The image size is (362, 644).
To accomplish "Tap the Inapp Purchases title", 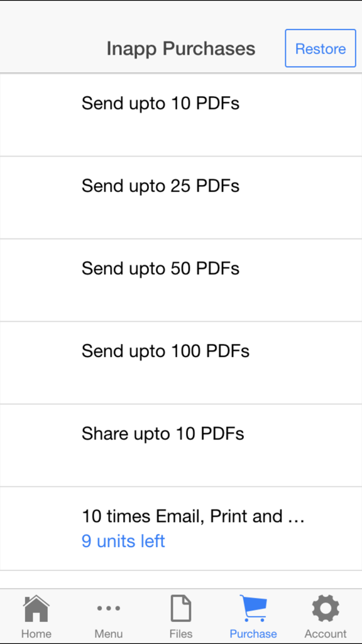I will [181, 48].
